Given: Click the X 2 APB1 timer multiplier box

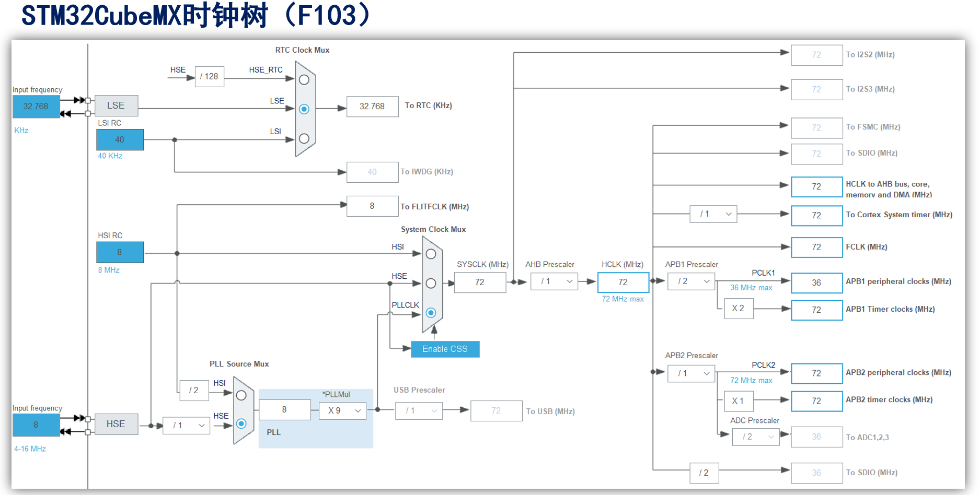Looking at the screenshot, I should click(x=739, y=309).
